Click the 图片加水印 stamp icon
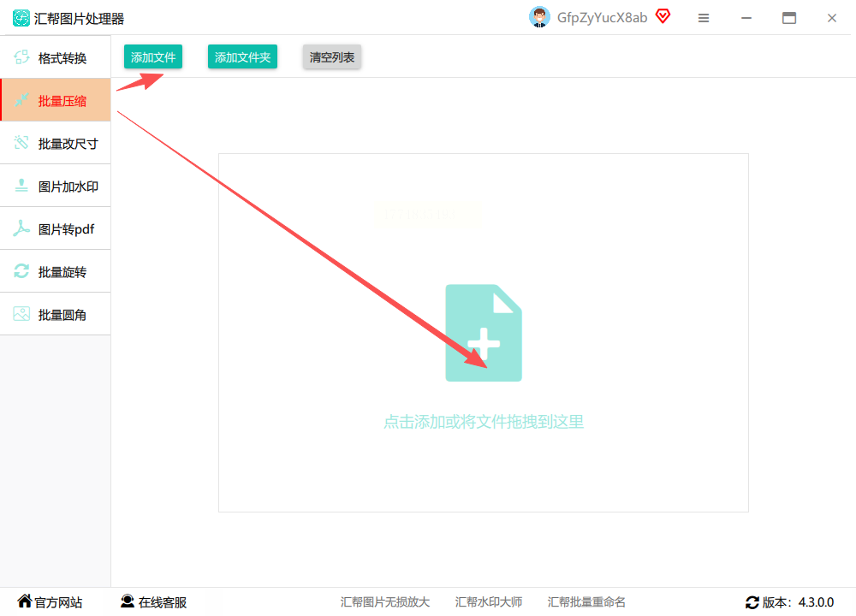Screen dimensions: 856x616 tap(21, 186)
